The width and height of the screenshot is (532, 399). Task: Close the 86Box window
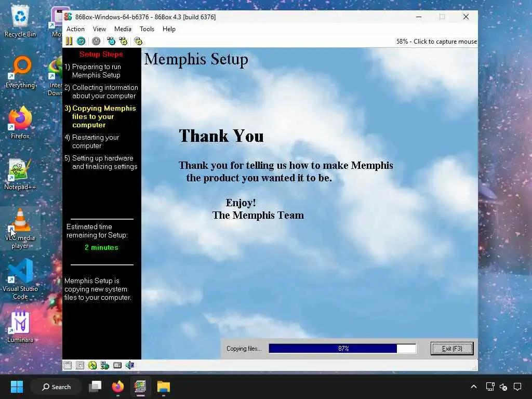pyautogui.click(x=466, y=17)
